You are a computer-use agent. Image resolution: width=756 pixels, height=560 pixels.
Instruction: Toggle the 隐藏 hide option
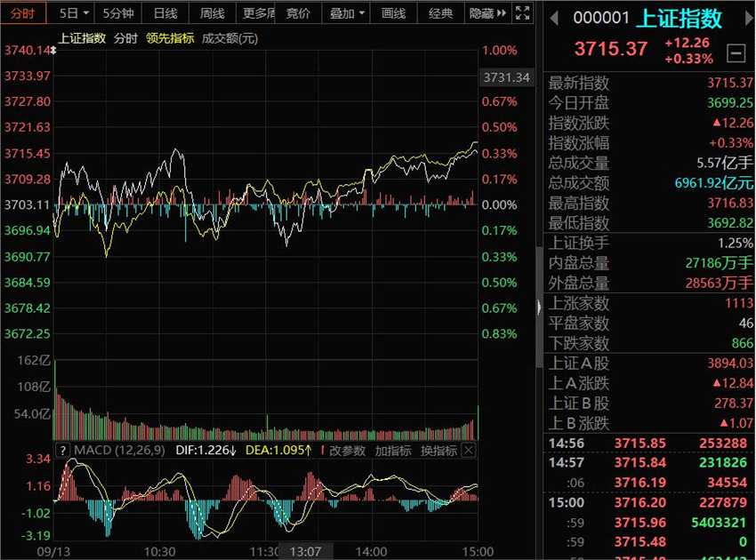point(480,13)
